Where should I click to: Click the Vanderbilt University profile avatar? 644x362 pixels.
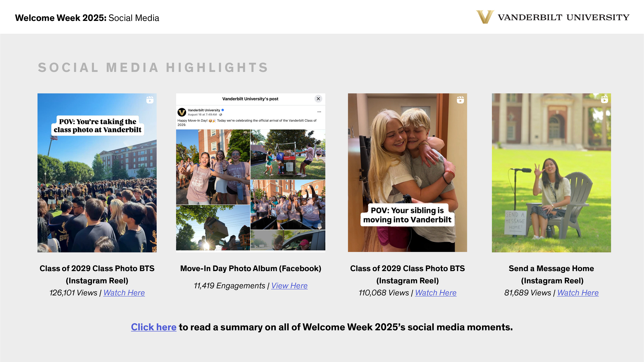pyautogui.click(x=182, y=112)
